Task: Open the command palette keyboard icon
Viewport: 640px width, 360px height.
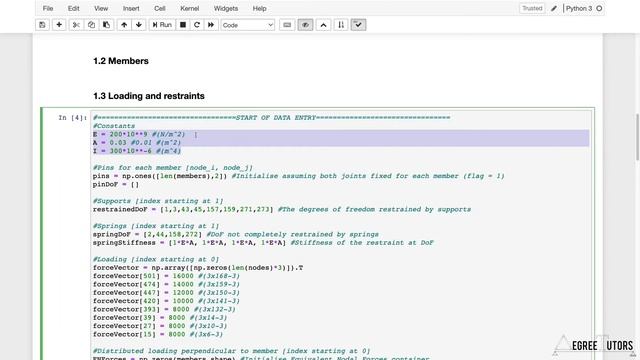Action: pos(287,25)
